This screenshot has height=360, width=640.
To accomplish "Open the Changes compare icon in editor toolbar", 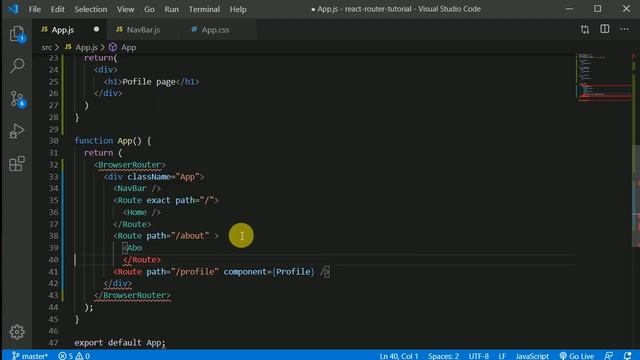I will 584,29.
